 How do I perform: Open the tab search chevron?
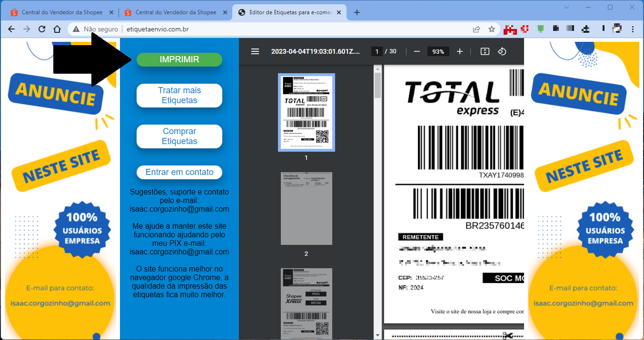[x=566, y=7]
